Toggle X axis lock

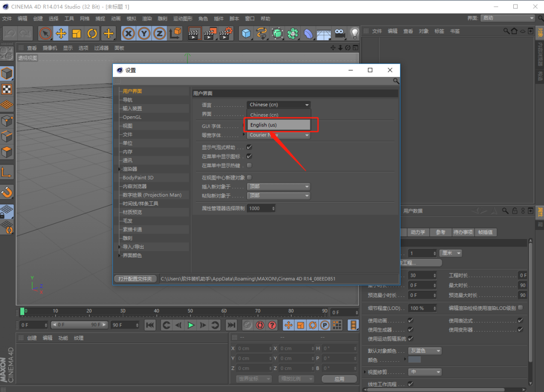[x=128, y=34]
